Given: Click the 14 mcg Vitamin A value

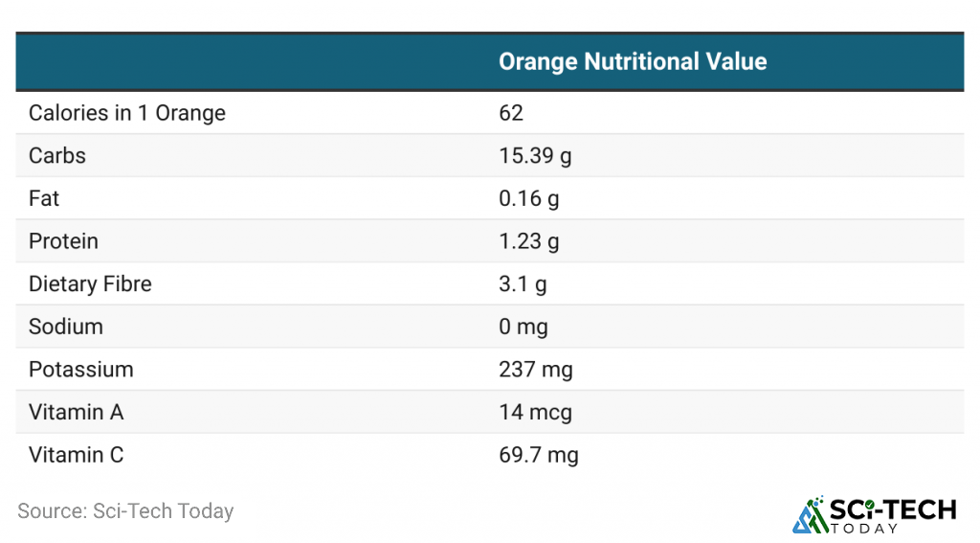Looking at the screenshot, I should tap(535, 412).
